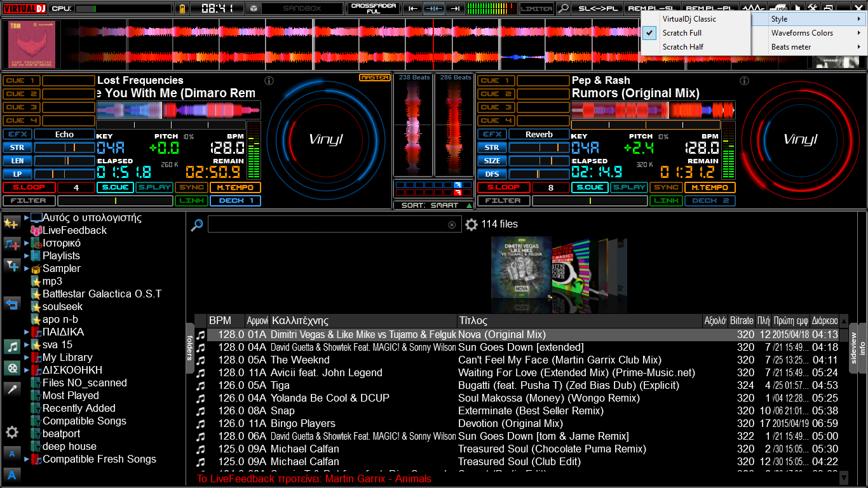Select Scratch Full style option
This screenshot has height=488, width=868.
coord(696,33)
